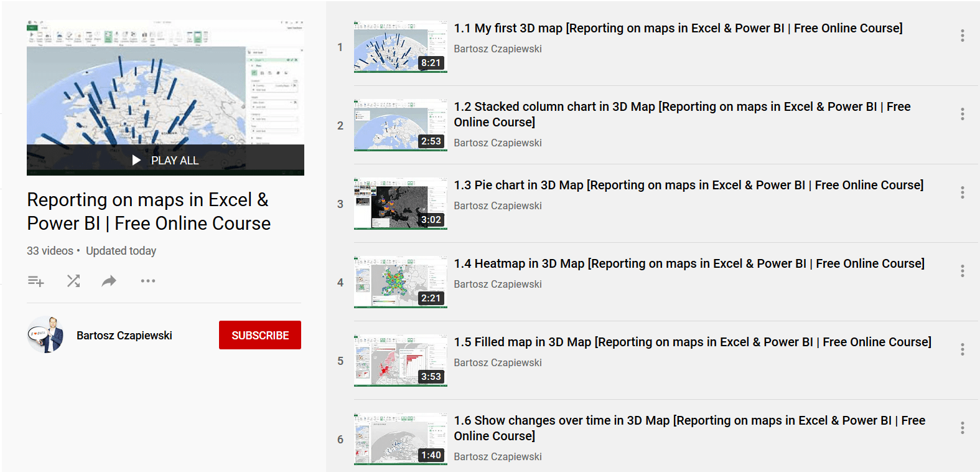The width and height of the screenshot is (980, 472).
Task: Click Bartosz Czapiewski channel avatar
Action: point(45,335)
